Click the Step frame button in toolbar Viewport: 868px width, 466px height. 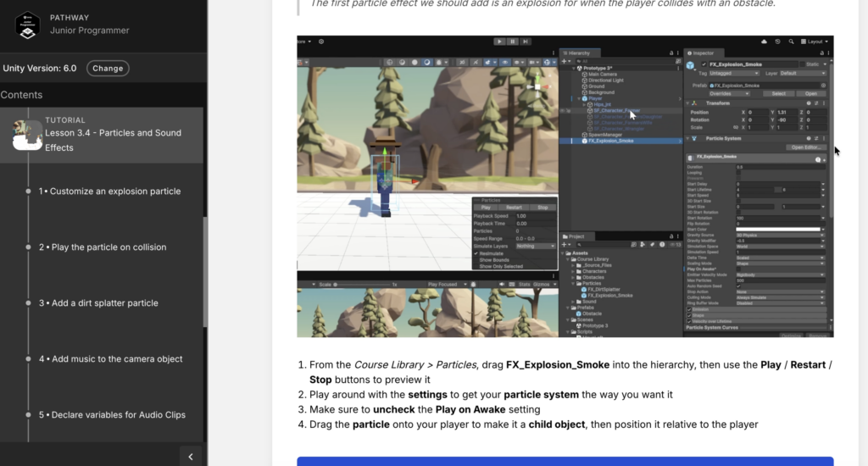click(524, 41)
